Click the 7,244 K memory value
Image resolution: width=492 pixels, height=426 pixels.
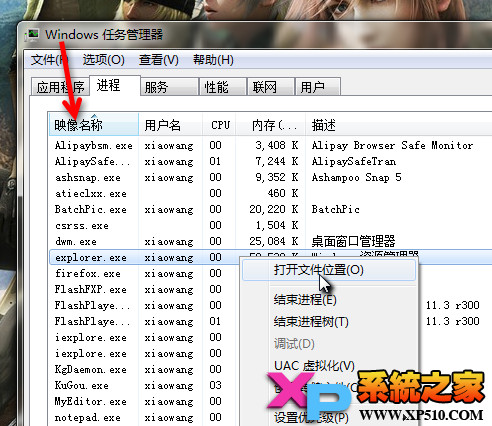click(277, 161)
